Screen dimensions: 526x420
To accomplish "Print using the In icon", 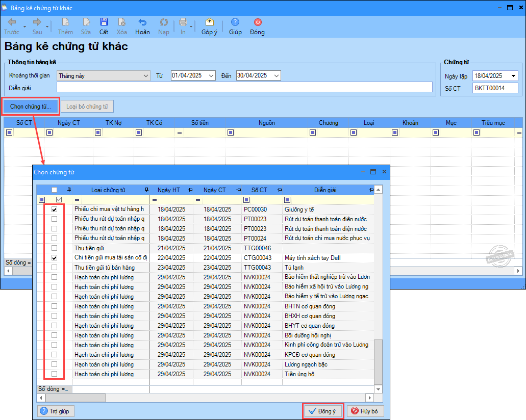I will (183, 27).
